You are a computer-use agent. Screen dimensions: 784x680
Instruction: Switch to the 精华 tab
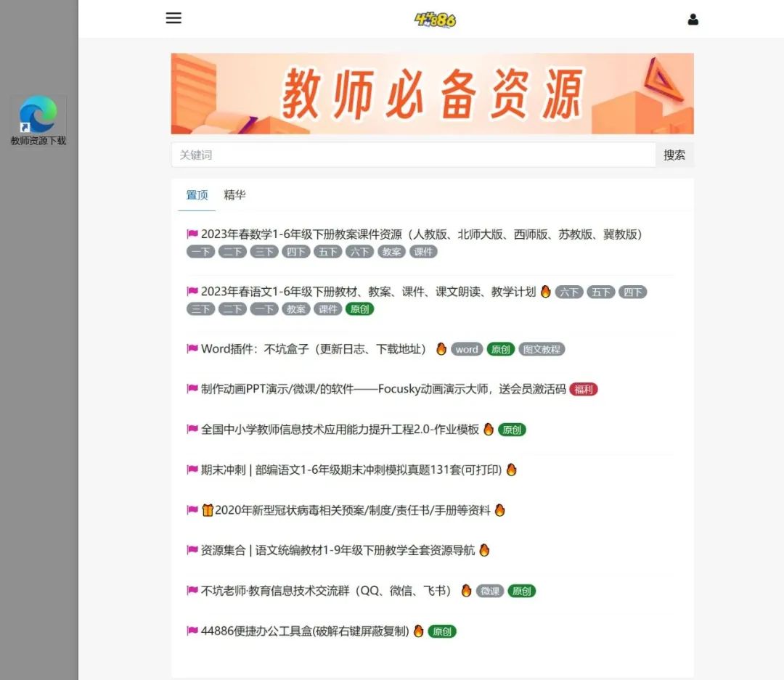[x=234, y=194]
